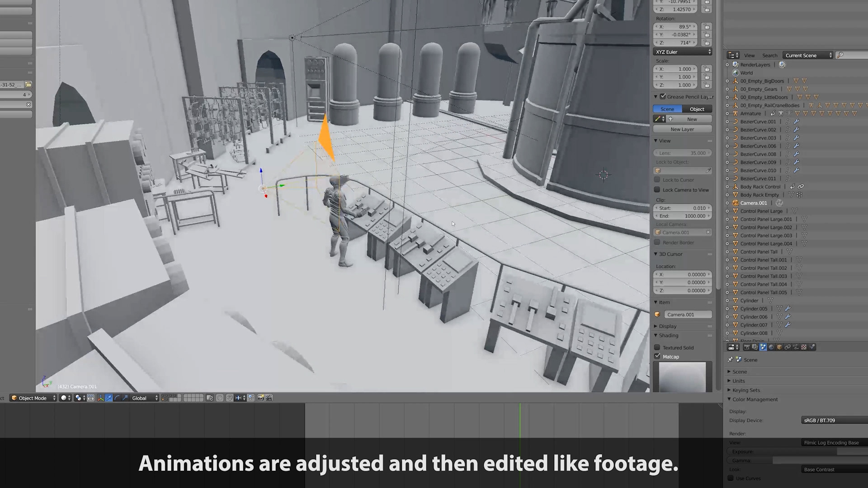Open the Current Scene outliner filter dropdown

(x=808, y=55)
